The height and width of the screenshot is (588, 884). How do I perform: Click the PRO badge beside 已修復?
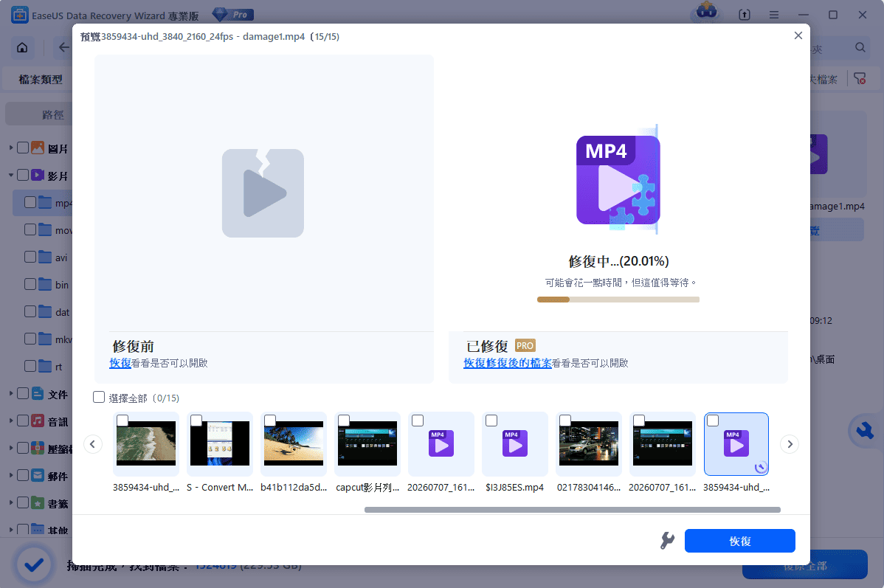tap(525, 345)
